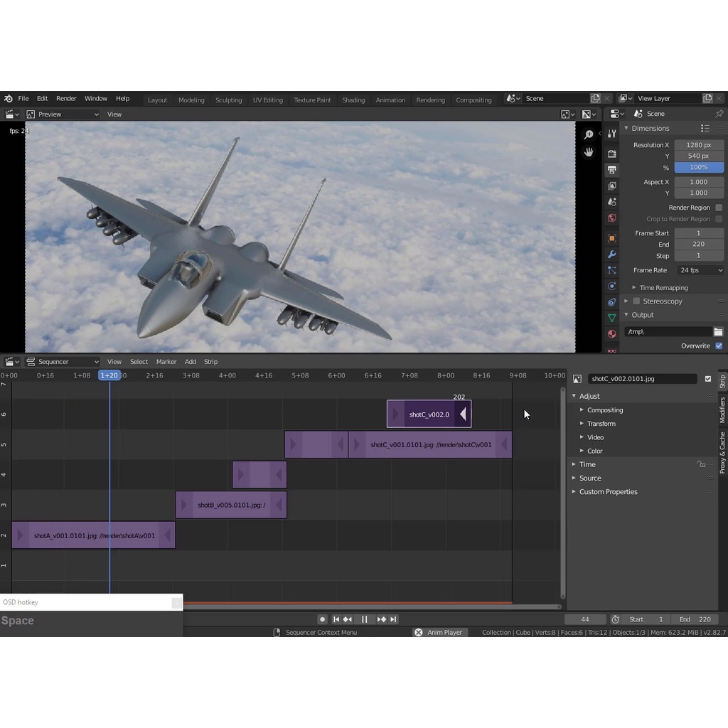
Task: Click the resolution percentage 100% slider
Action: (x=699, y=168)
